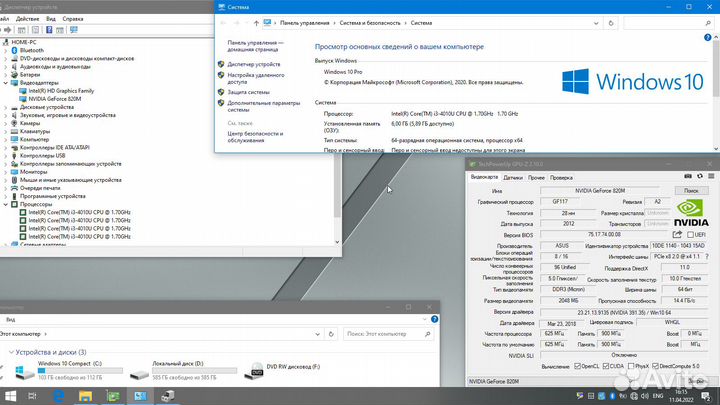Viewport: 720px width, 405px height.
Task: Collapse the Видеоадаптеры node
Action: pos(6,83)
